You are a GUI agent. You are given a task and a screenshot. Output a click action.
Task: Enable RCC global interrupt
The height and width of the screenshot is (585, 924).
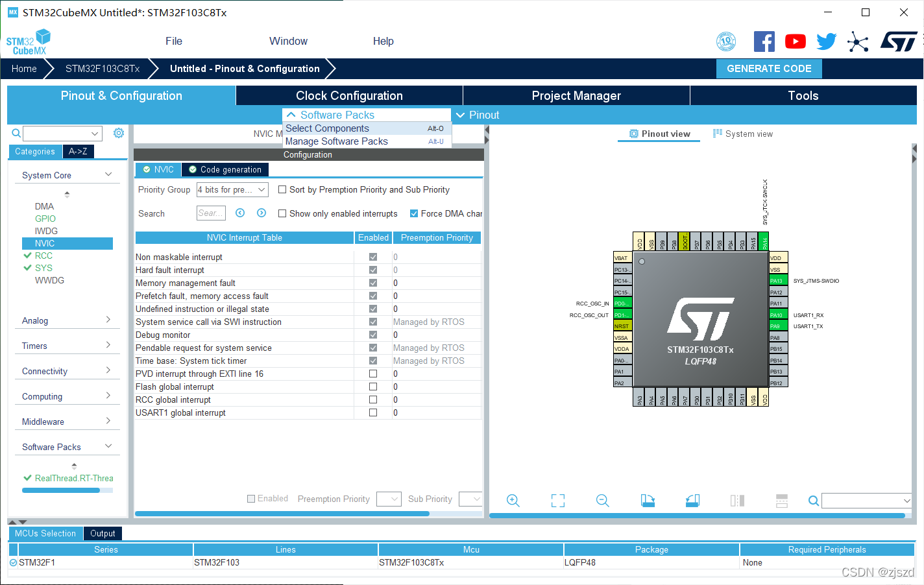[x=373, y=400]
